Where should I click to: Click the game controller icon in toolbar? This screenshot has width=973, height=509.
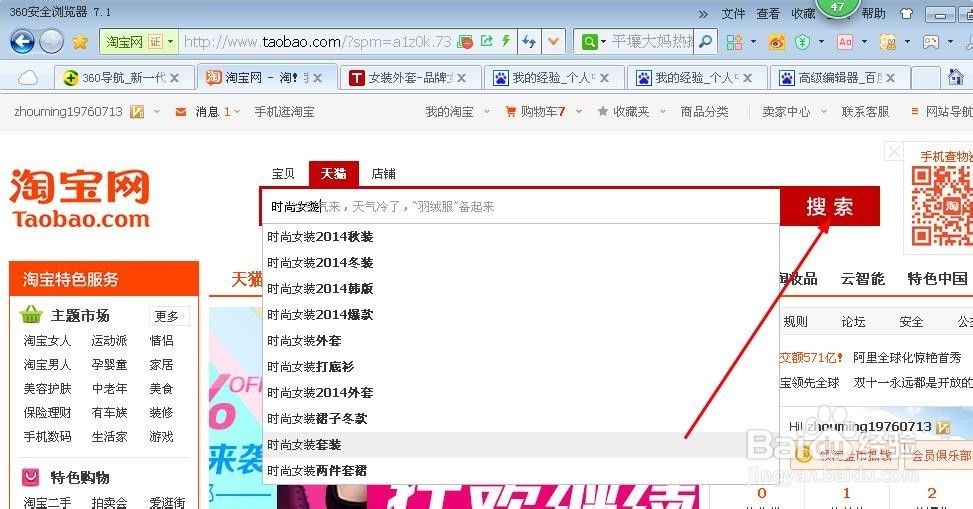coord(931,42)
